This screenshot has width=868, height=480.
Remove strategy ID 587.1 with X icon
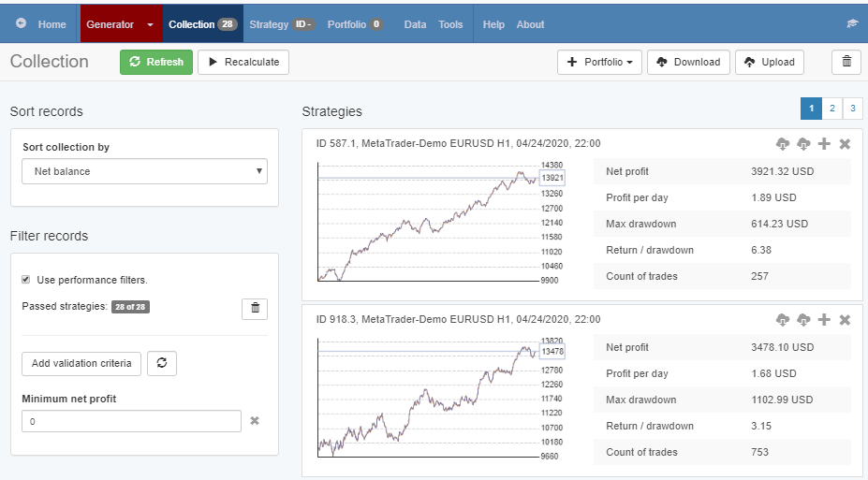845,143
